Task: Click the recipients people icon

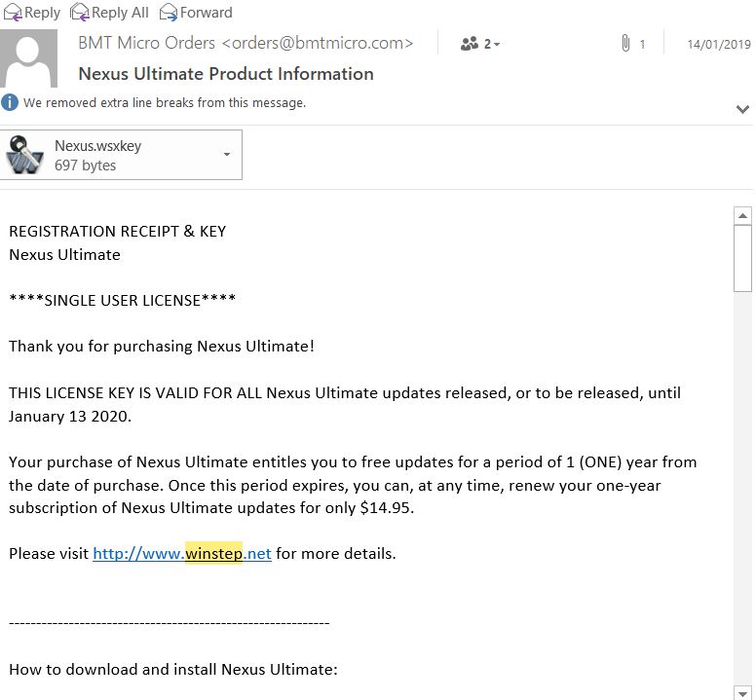Action: point(470,44)
